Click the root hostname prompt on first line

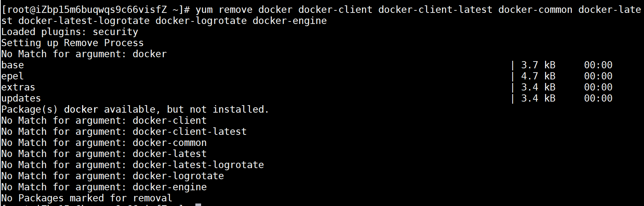[95, 10]
